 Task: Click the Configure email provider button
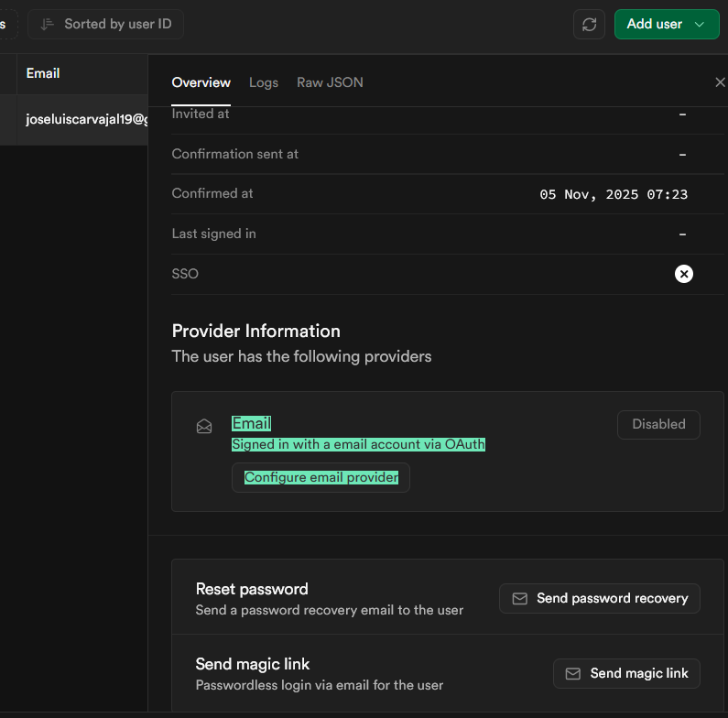[321, 477]
